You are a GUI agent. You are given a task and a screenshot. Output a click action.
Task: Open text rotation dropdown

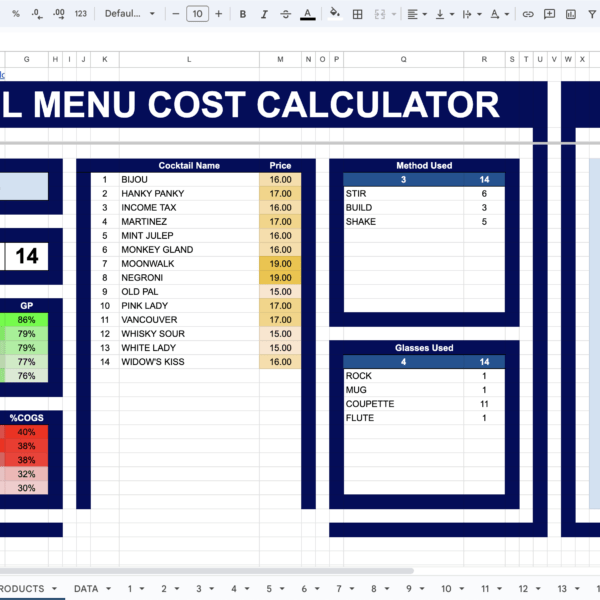499,14
